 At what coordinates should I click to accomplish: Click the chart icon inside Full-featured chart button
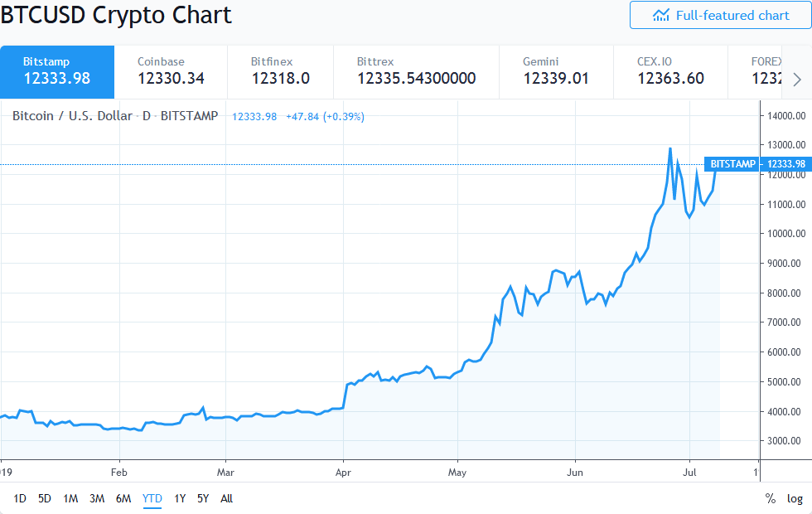coord(661,15)
